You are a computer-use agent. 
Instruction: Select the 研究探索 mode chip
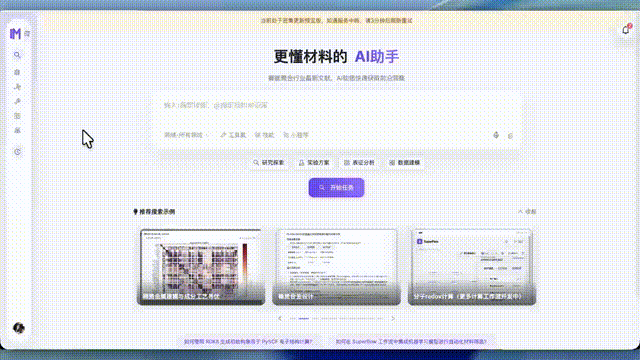pos(269,162)
